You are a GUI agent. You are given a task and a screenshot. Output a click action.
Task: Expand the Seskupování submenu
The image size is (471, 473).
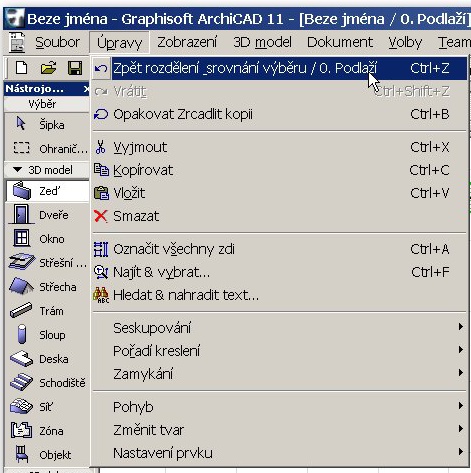click(x=280, y=328)
